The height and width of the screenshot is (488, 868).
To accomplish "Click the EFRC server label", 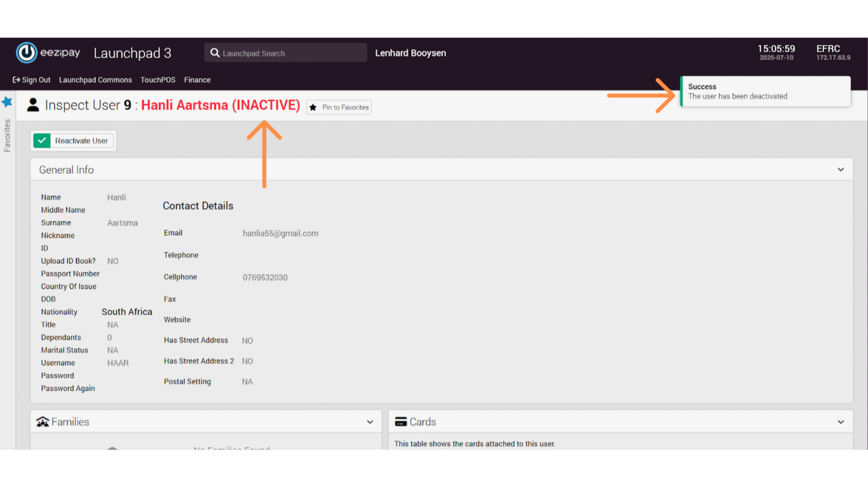I will coord(828,49).
